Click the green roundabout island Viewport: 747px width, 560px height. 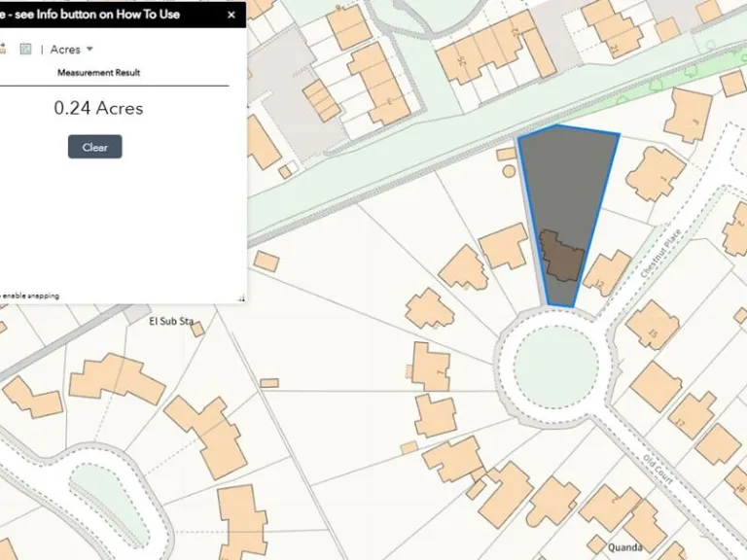click(555, 367)
